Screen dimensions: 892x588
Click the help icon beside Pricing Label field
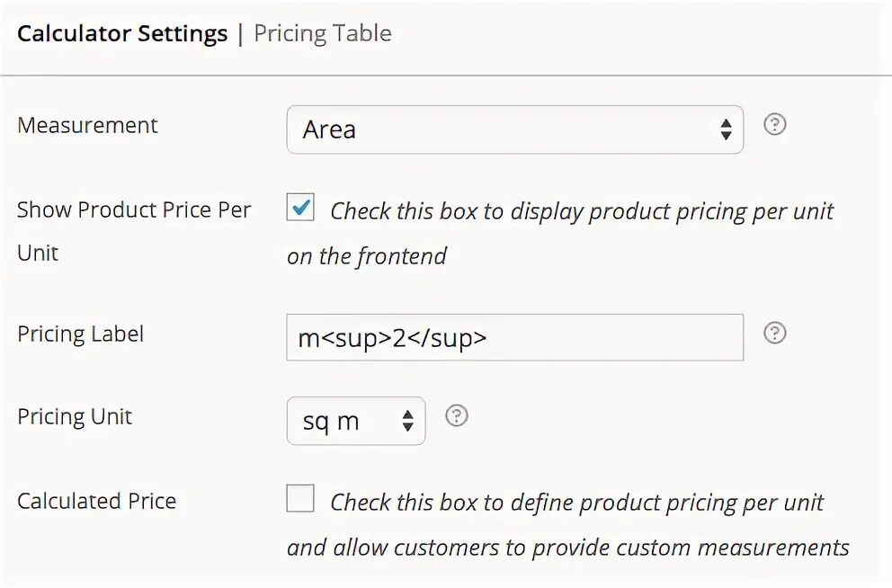coord(774,334)
